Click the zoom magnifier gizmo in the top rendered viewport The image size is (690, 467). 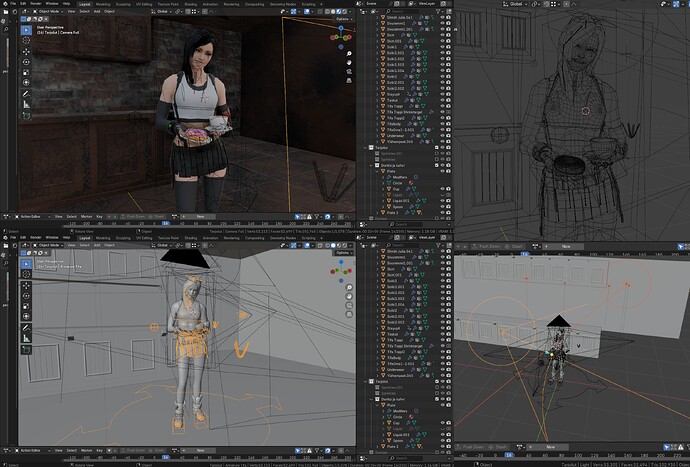point(349,54)
